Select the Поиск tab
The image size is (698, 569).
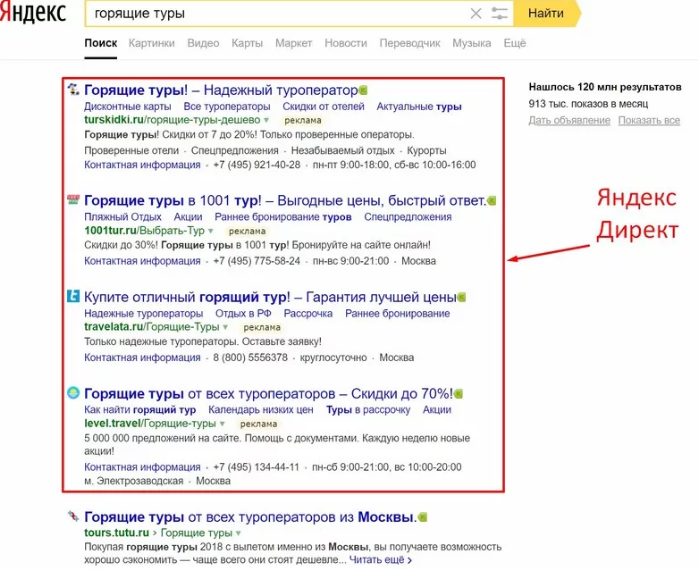101,43
